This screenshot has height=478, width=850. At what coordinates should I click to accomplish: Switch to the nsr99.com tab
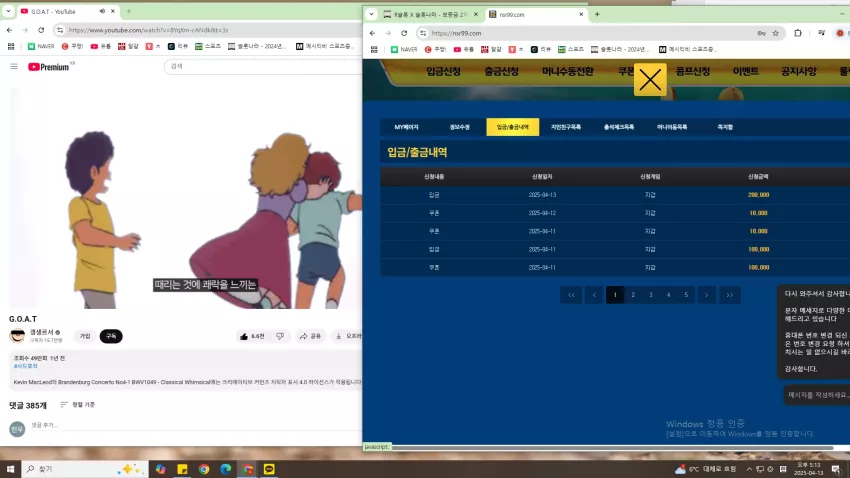(536, 15)
